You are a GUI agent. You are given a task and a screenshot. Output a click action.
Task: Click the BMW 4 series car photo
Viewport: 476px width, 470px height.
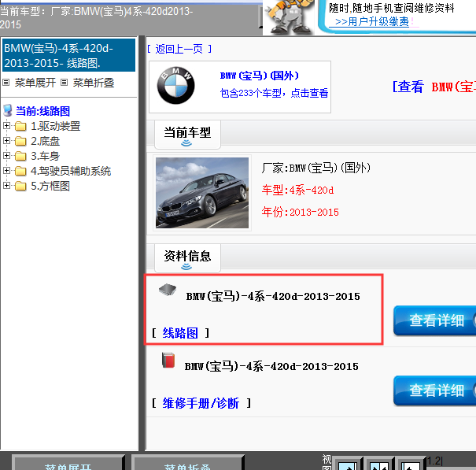tap(202, 193)
